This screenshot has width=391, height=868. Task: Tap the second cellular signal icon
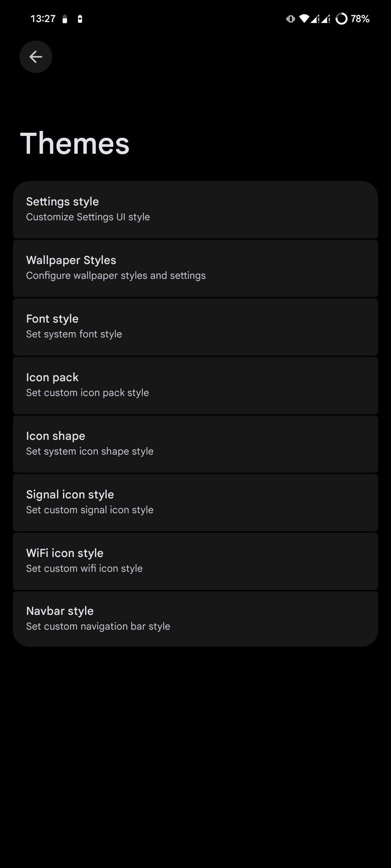[325, 19]
